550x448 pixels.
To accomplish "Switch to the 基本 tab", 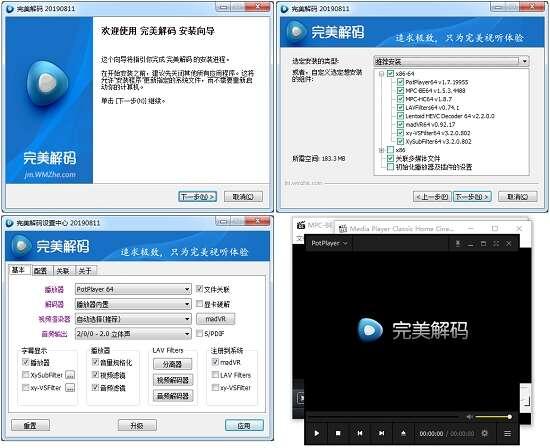I will (19, 270).
